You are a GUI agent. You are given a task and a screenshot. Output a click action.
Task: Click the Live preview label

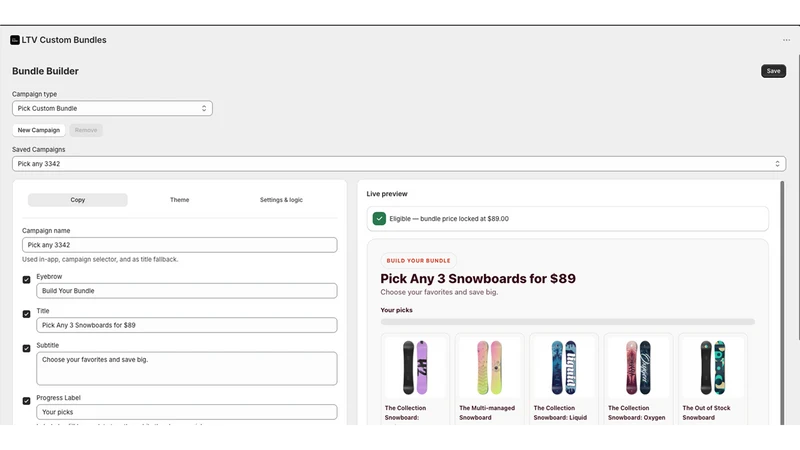point(387,194)
